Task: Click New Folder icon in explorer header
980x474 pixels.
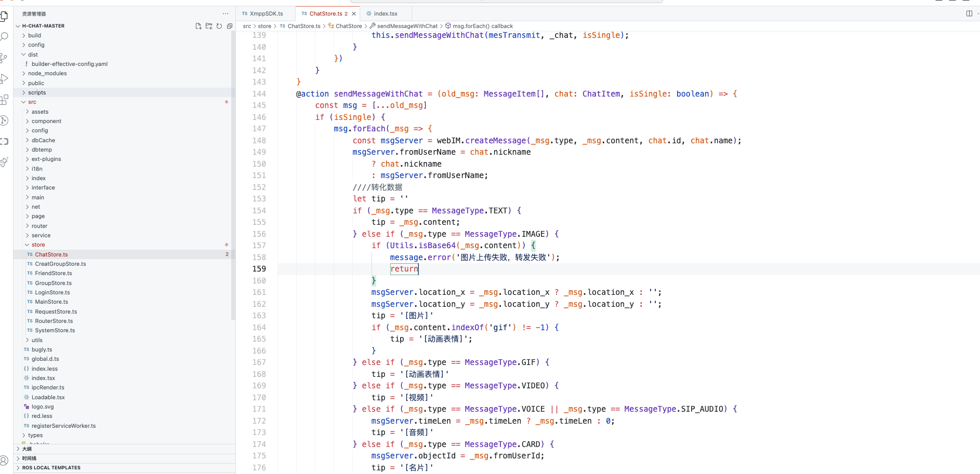Action: click(209, 26)
